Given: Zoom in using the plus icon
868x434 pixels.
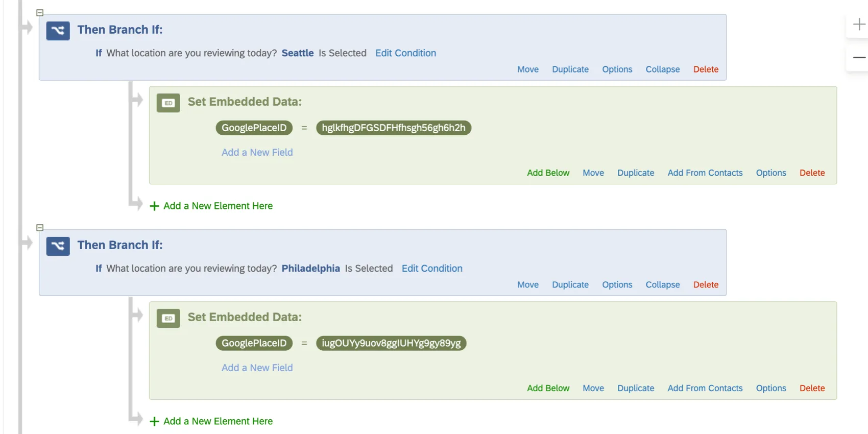Looking at the screenshot, I should (859, 23).
